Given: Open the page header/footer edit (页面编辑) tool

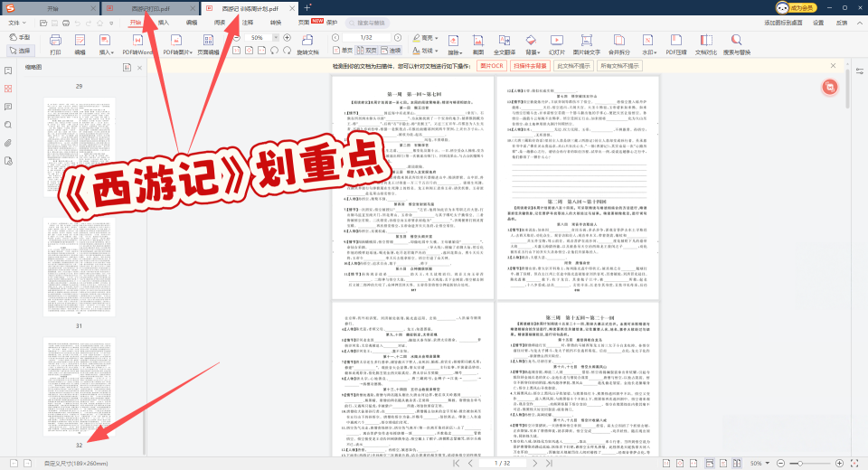Looking at the screenshot, I should pos(208,44).
